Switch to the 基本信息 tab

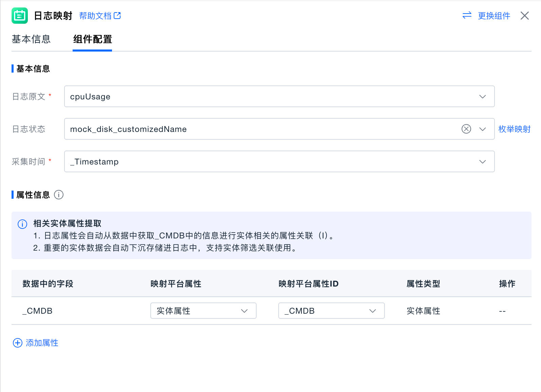coord(31,39)
